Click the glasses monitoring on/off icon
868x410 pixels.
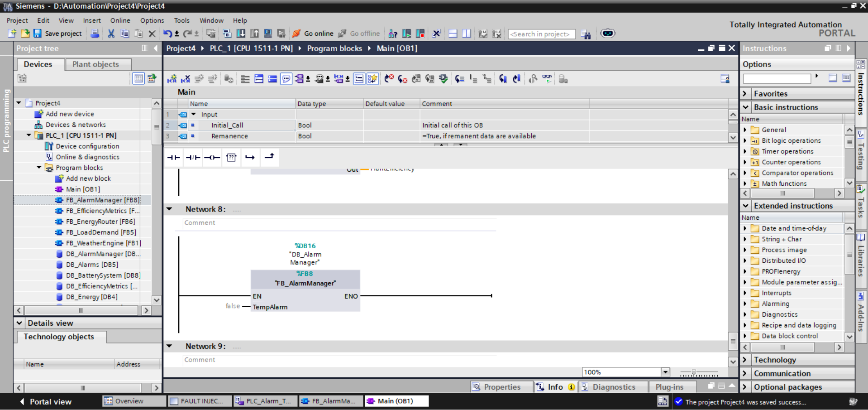547,79
